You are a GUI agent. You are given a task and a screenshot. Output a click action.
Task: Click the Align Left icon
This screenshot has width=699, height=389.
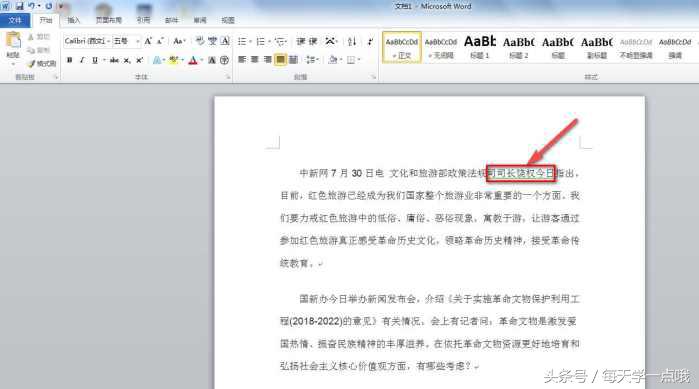242,59
